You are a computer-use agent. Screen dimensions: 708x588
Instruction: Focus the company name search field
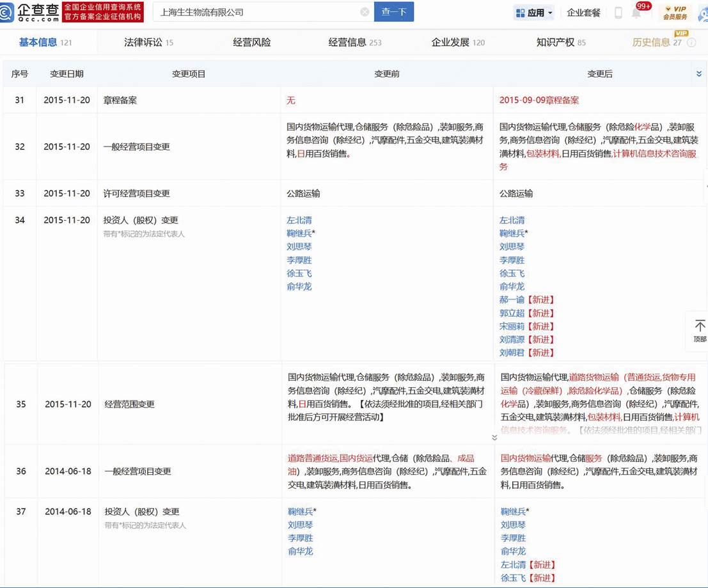pos(256,12)
